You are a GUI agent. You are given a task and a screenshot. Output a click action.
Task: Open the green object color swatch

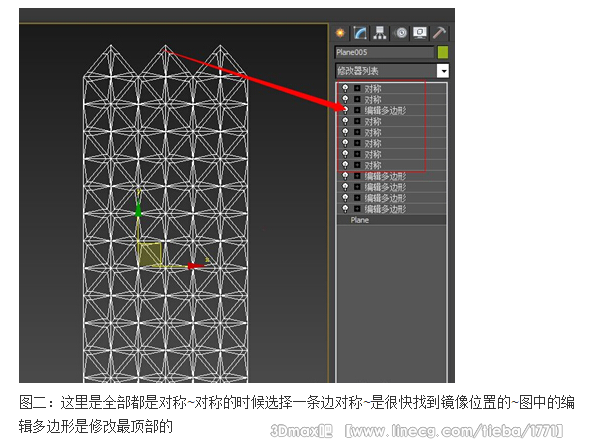443,52
